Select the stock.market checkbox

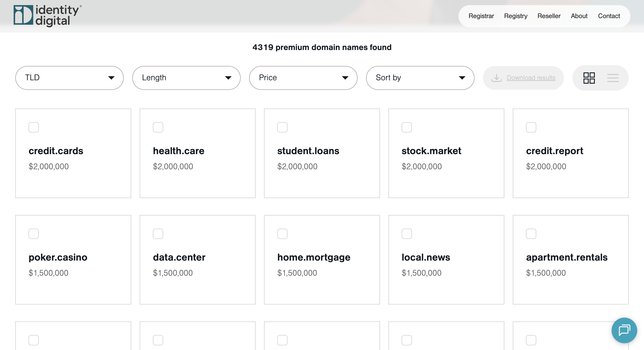pyautogui.click(x=407, y=127)
